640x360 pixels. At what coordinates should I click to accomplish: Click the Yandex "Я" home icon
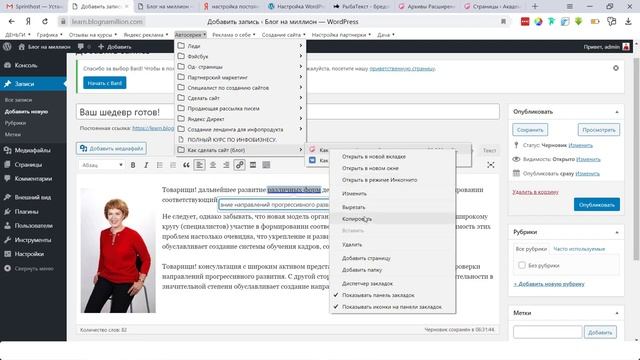point(28,21)
